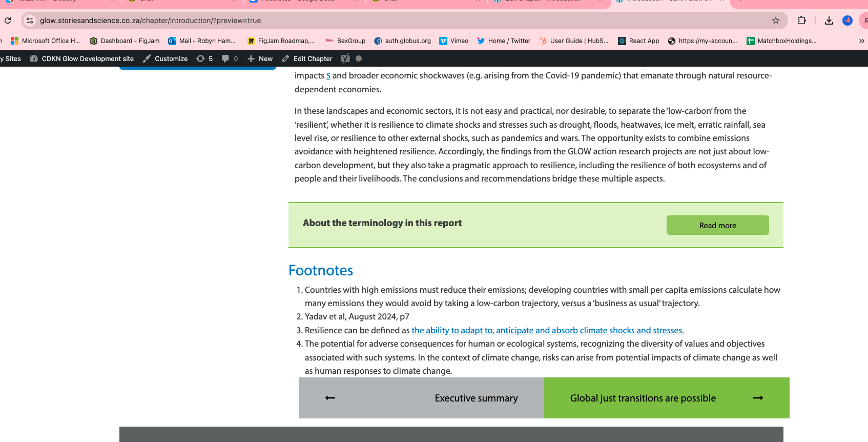Viewport: 868px width, 442px height.
Task: Go to next chapter Global just transitions
Action: 666,398
